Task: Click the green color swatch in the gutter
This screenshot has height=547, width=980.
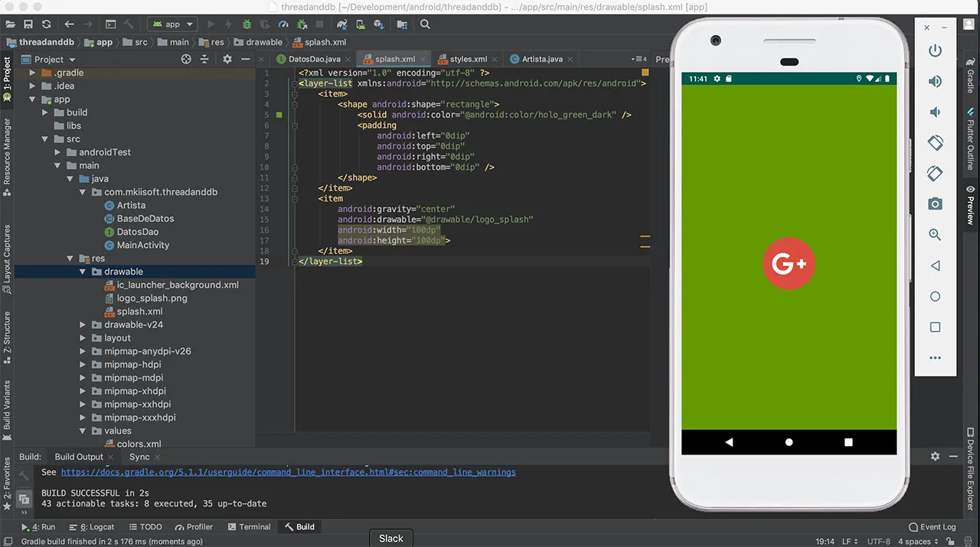Action: tap(279, 115)
